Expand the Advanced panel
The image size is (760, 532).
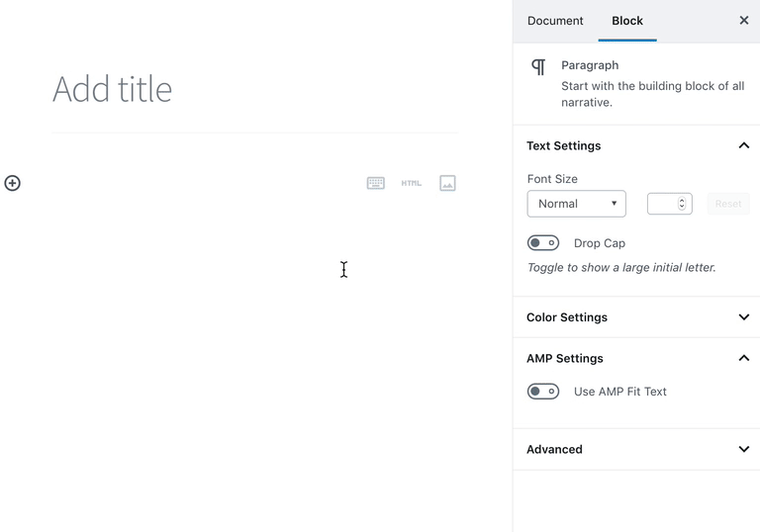pos(744,449)
